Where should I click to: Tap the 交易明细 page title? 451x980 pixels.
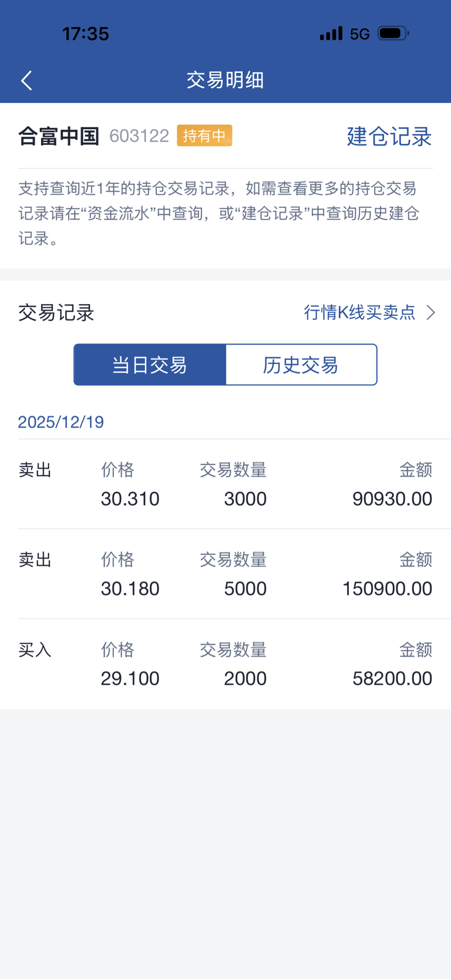pos(225,80)
